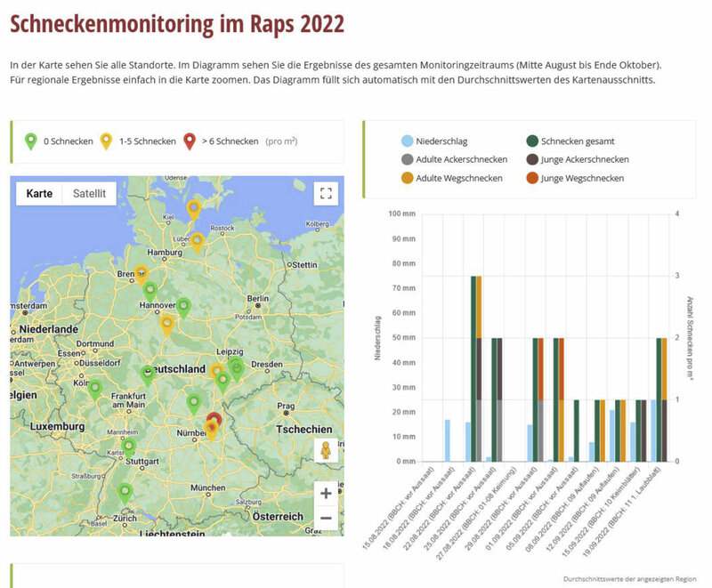712x588 pixels.
Task: Click the Anzahl Schnecken pro m² axis title
Action: coord(690,337)
